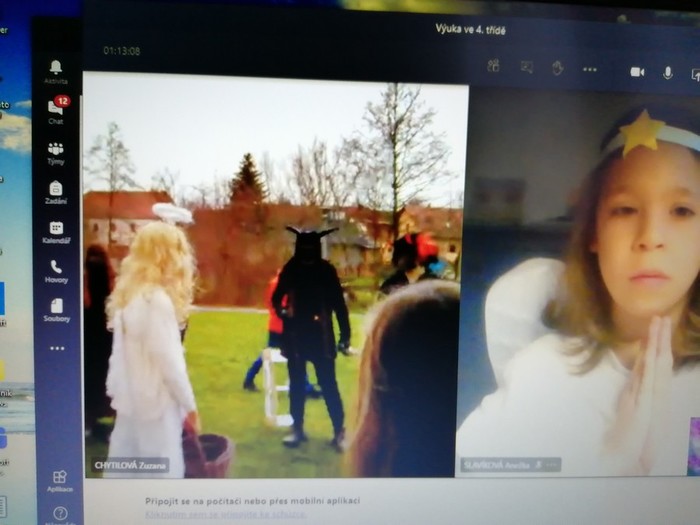Open Hovory calls section

(x=56, y=268)
